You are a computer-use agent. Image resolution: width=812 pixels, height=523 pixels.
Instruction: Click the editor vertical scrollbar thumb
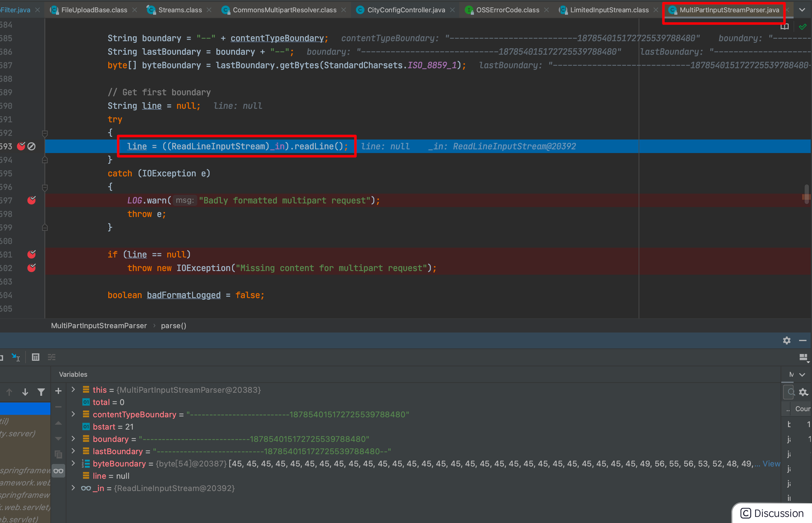coord(806,194)
